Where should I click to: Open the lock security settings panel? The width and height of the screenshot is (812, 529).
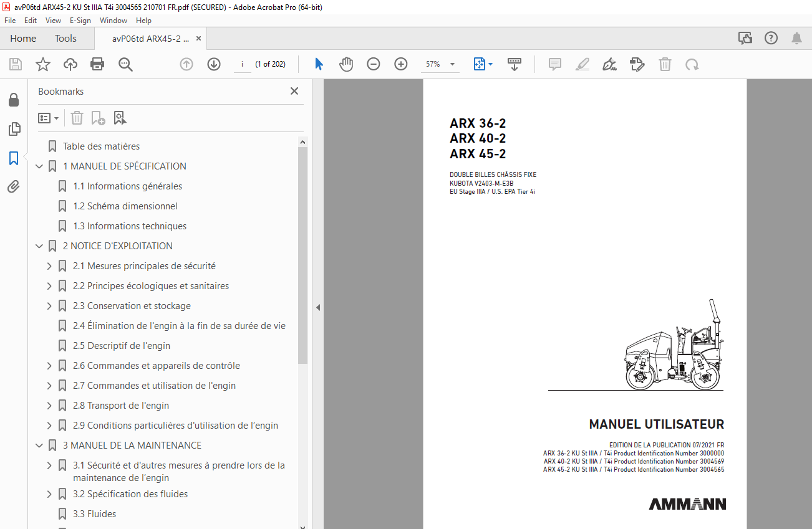coord(14,100)
